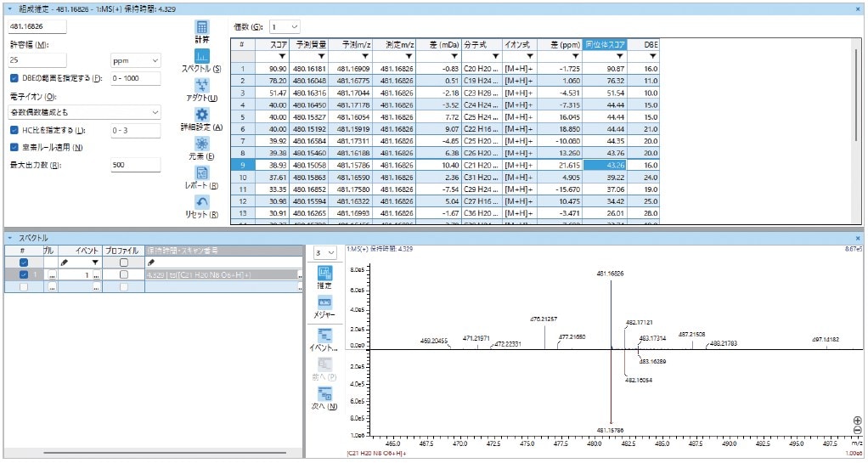Click the 元素 (Elements) atom icon
868x463 pixels.
(x=202, y=144)
